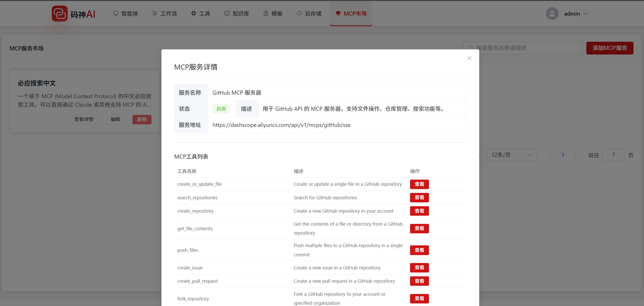Click 启用 status tag

221,109
